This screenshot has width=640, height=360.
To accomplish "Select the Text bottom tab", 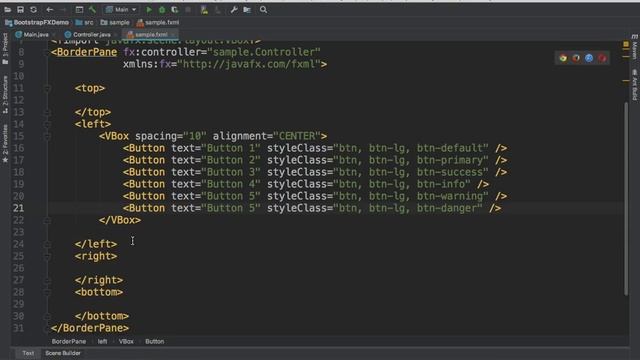I will (x=28, y=353).
